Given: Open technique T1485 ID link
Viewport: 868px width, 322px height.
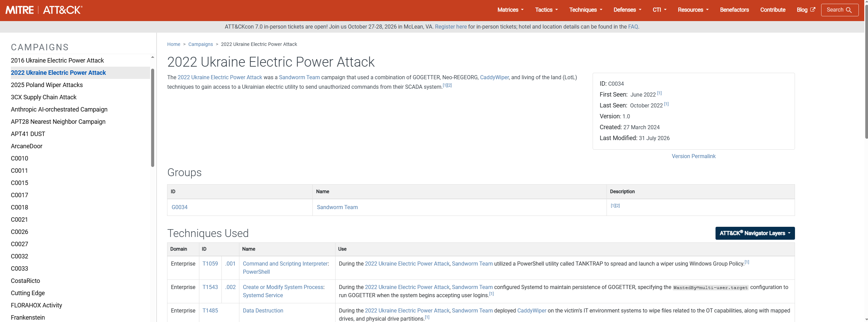Looking at the screenshot, I should (210, 311).
